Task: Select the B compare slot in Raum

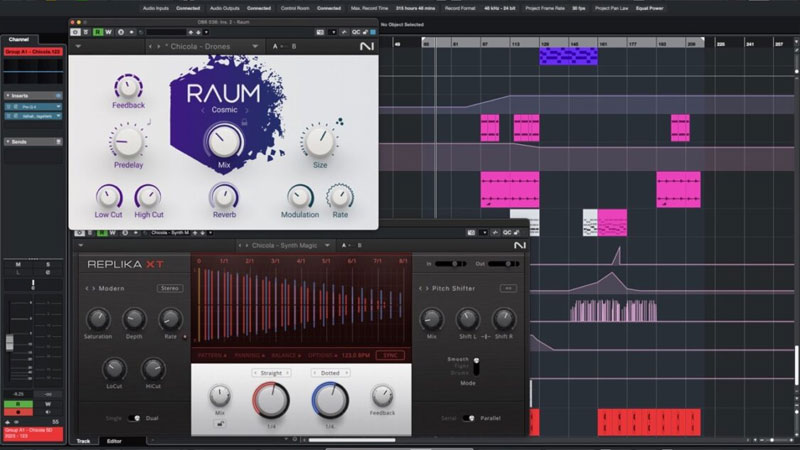Action: pos(293,46)
